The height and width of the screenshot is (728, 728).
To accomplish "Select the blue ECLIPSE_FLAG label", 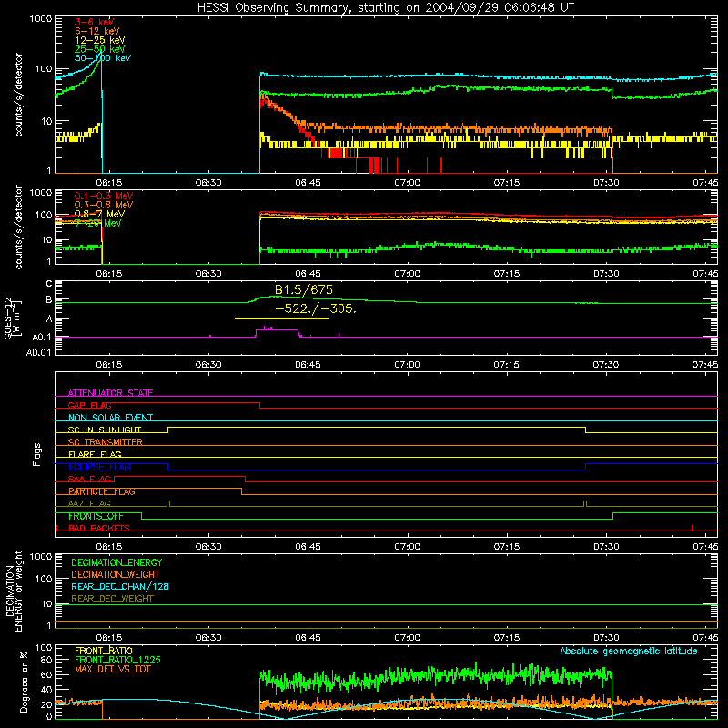I will pyautogui.click(x=99, y=467).
